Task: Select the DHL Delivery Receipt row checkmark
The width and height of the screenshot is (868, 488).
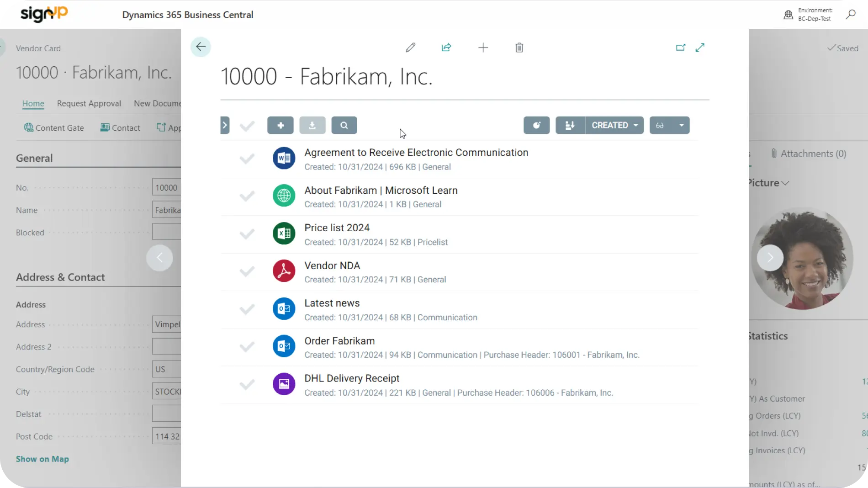Action: (247, 384)
